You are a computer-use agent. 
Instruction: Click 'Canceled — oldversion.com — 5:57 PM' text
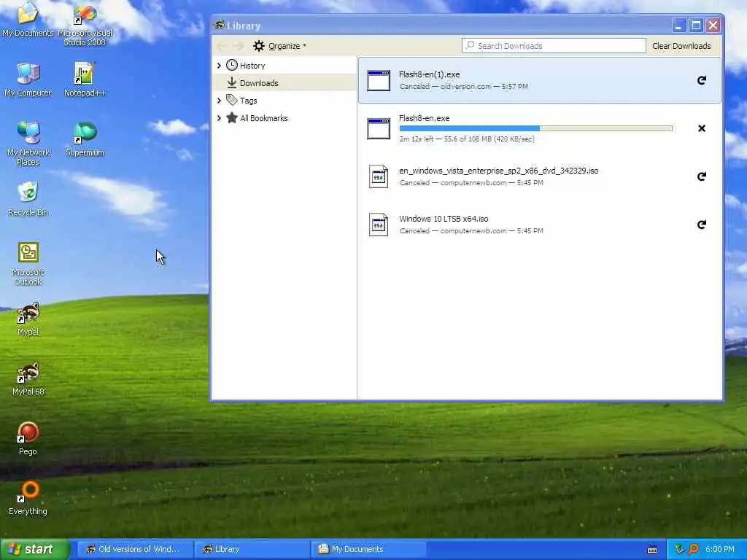(x=463, y=87)
